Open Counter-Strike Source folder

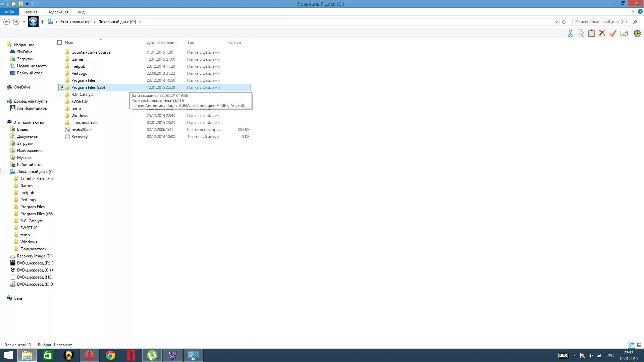pos(91,52)
